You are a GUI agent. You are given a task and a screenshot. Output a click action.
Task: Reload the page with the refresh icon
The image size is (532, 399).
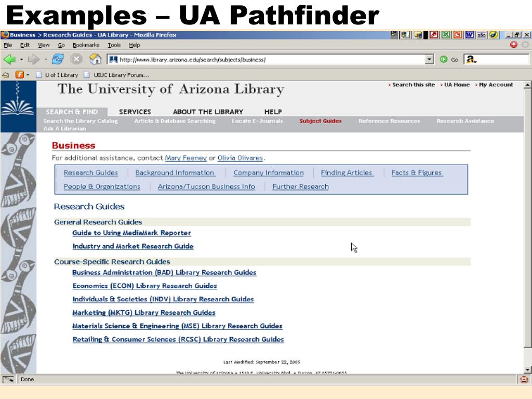(x=58, y=59)
